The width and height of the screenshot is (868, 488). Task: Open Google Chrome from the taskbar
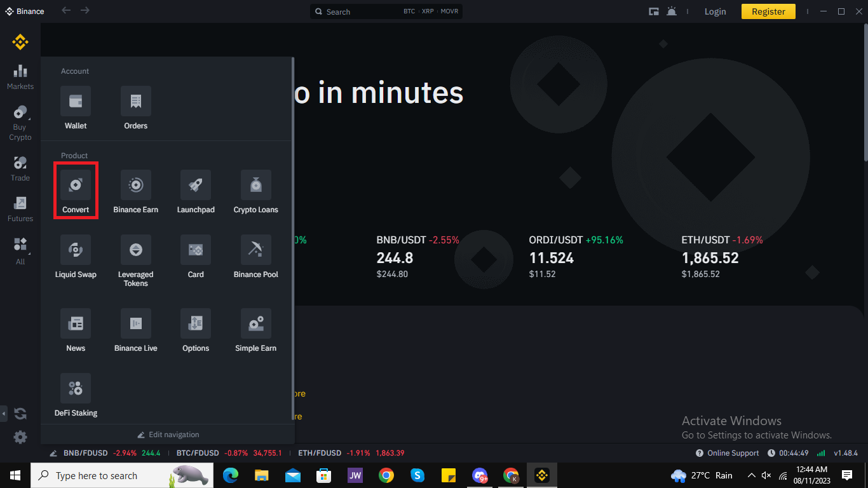click(386, 475)
